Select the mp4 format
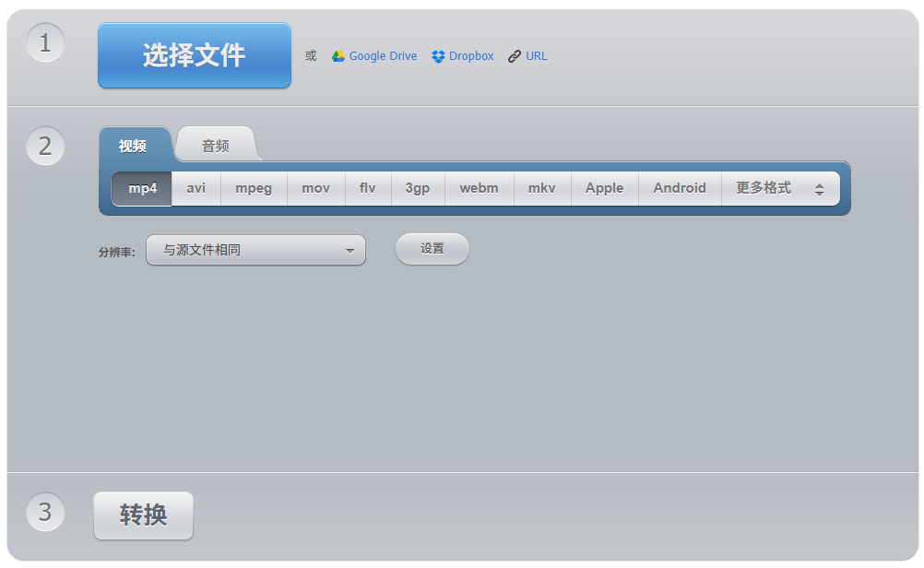Viewport: 924px width, 568px height. tap(142, 188)
